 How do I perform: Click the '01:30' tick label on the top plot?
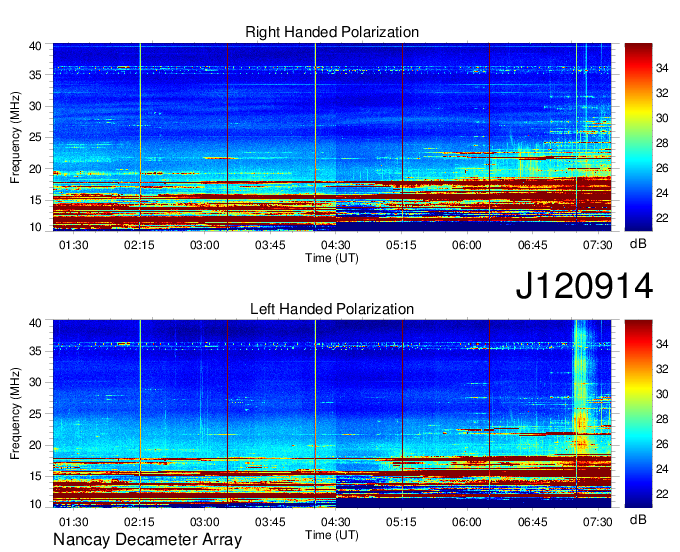tap(73, 245)
